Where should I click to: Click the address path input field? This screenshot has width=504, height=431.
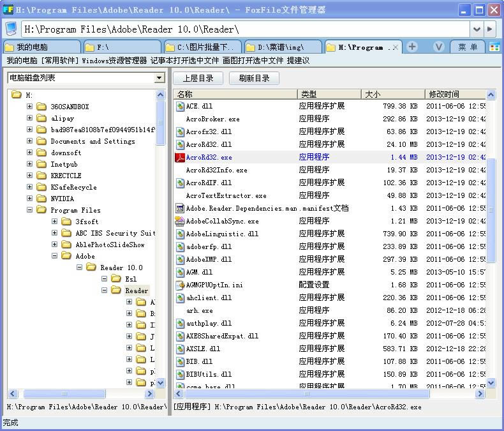tap(246, 29)
